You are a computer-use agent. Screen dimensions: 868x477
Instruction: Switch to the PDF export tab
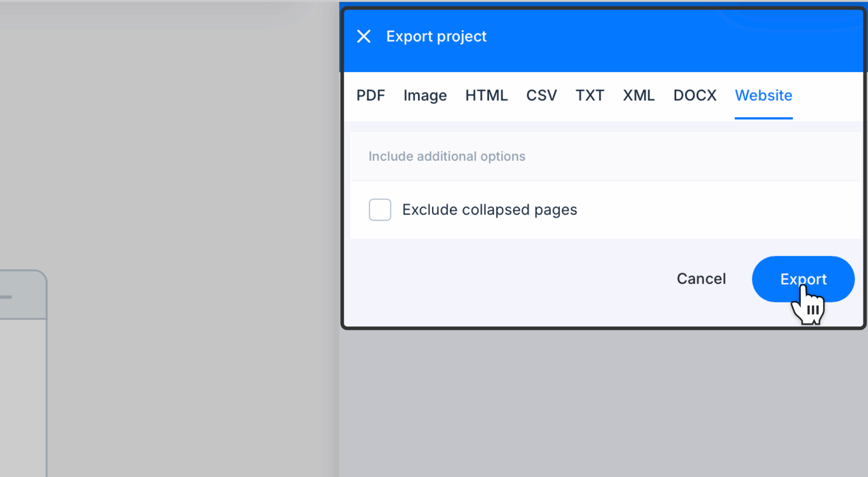[371, 95]
